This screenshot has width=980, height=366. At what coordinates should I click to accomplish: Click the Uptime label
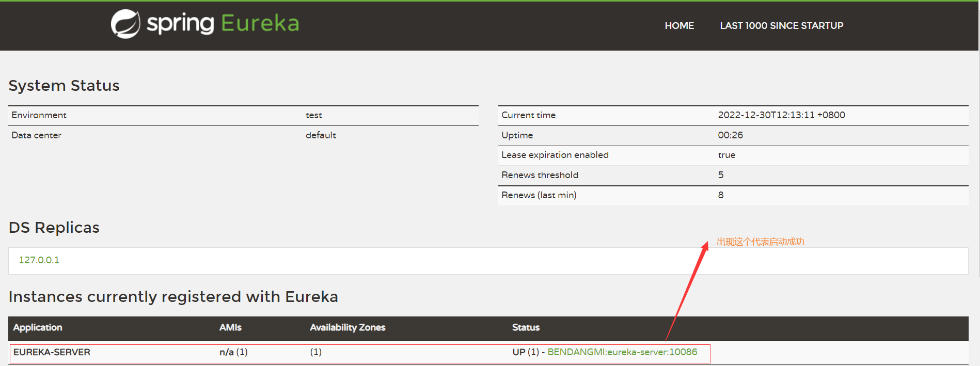pyautogui.click(x=517, y=135)
